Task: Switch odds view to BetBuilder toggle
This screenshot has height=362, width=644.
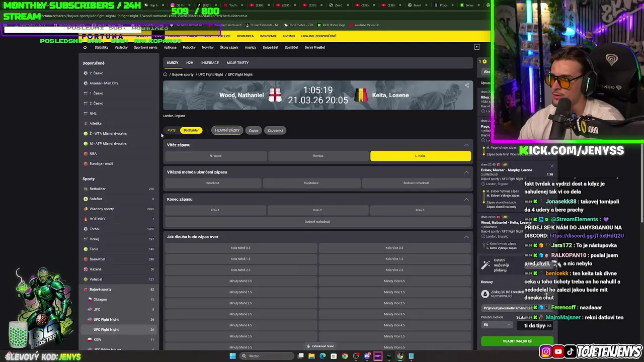Action: pos(191,130)
